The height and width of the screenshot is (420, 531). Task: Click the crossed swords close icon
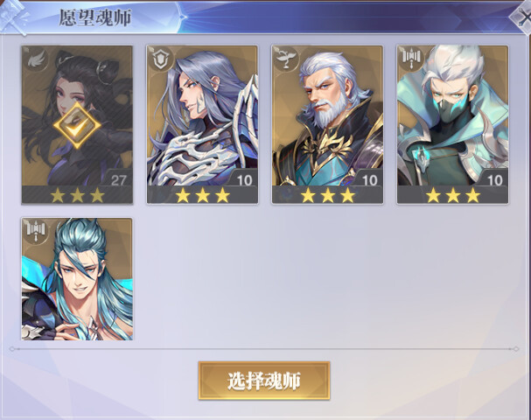coord(523,17)
